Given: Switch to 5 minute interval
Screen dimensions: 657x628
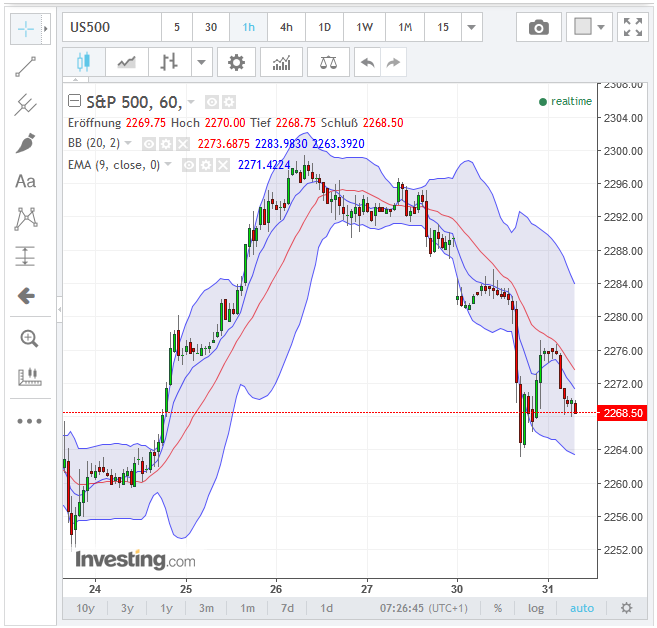Looking at the screenshot, I should coord(177,27).
